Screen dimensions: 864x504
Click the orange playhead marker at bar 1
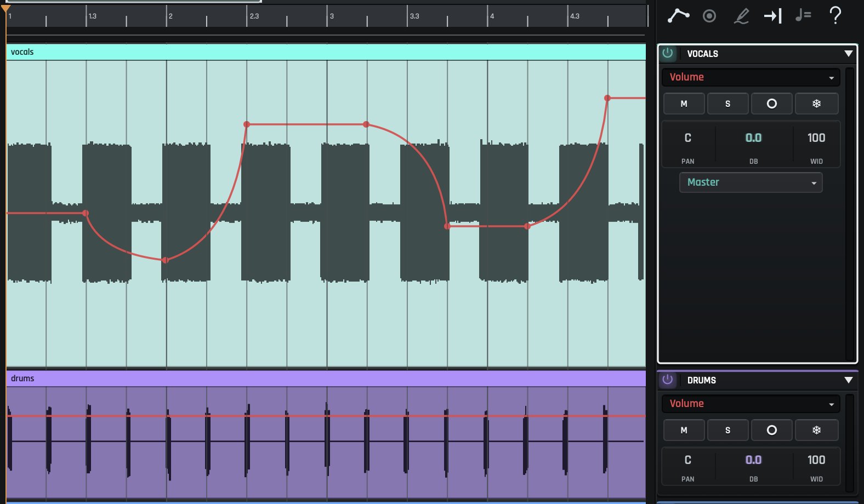5,8
